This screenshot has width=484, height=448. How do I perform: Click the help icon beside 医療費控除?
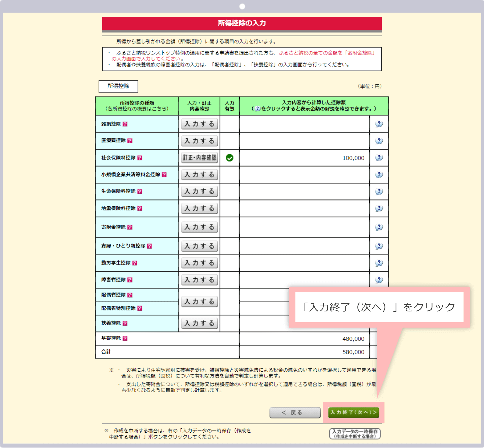pos(129,141)
